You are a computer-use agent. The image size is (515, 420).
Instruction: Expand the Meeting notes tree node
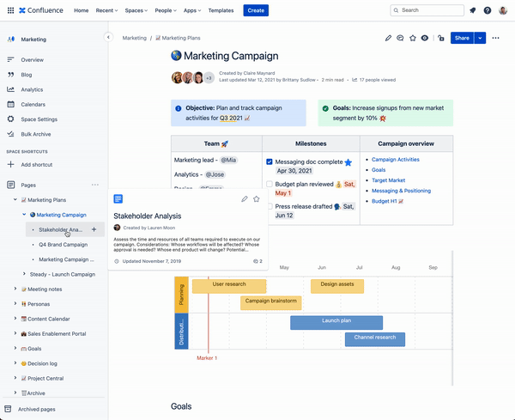coord(15,289)
